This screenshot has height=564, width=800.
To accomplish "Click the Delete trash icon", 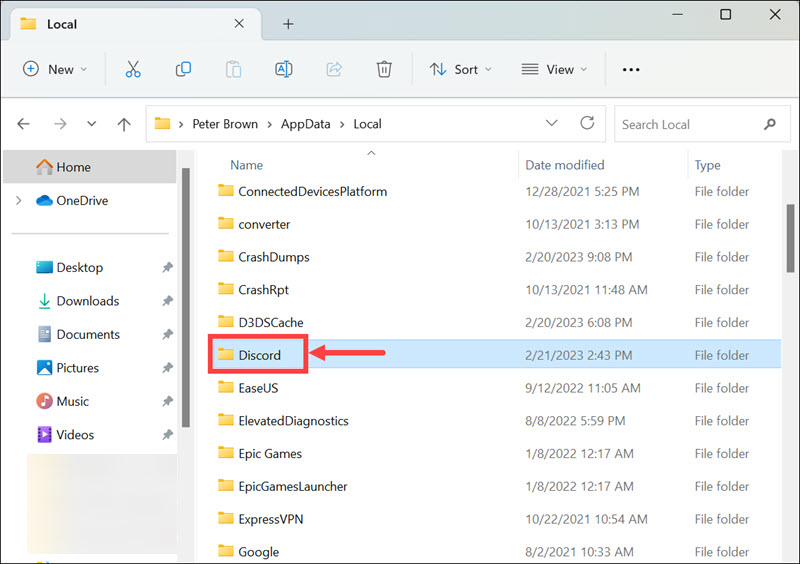I will pos(384,69).
